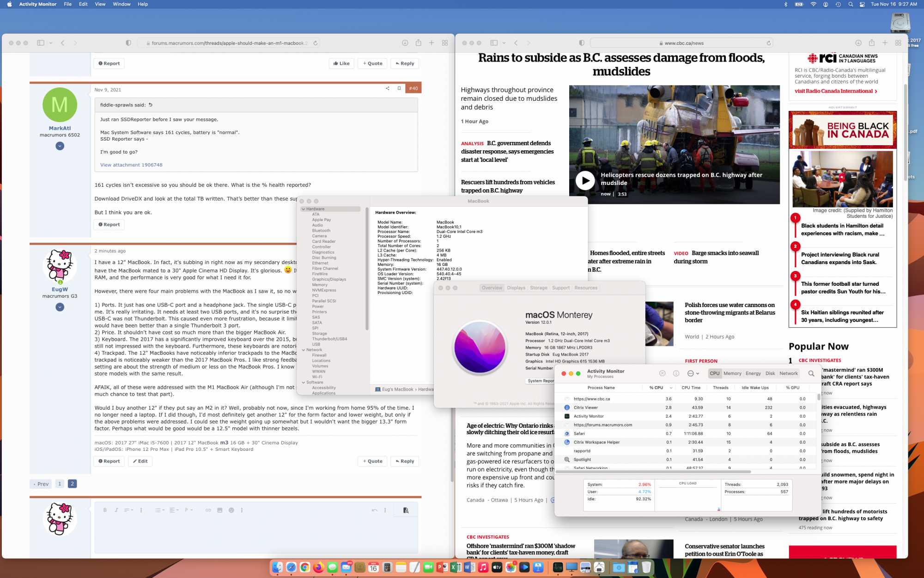Screen dimensions: 924x578
Task: Open the editor's text alignment dropdown
Action: [174, 510]
